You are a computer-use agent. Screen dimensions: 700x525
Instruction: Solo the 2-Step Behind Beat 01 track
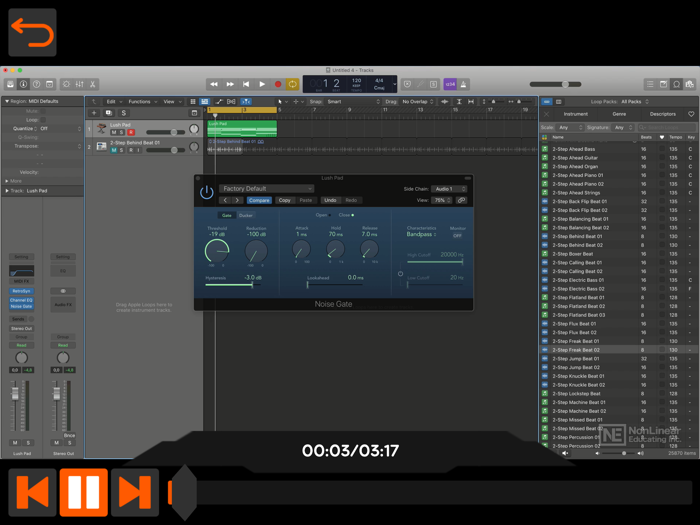point(121,150)
